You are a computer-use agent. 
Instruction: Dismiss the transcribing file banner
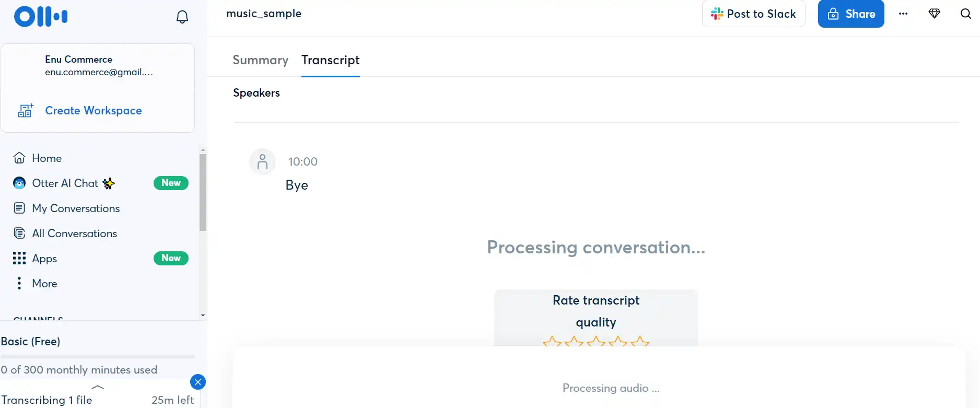click(x=198, y=382)
